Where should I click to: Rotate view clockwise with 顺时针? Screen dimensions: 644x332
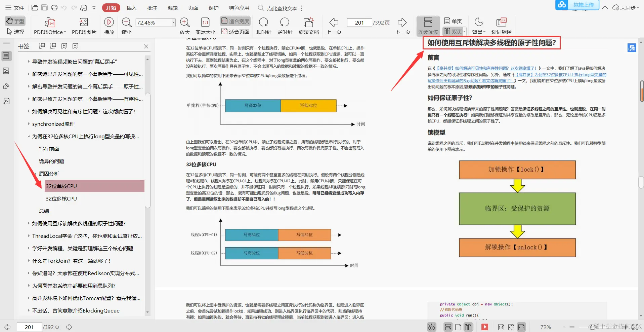(x=264, y=26)
